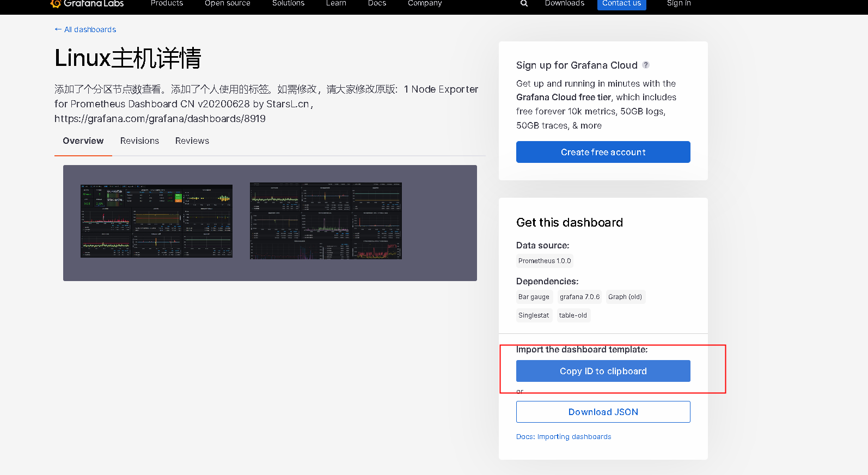
Task: Click the Prometheus 1.0.0 data source tag
Action: click(545, 261)
